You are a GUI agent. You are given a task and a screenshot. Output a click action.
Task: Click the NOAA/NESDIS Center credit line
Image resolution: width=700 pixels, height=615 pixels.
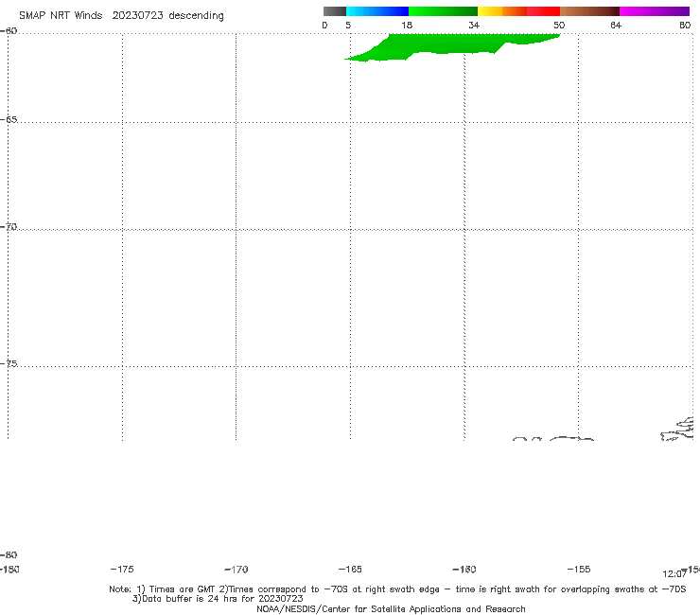point(391,608)
